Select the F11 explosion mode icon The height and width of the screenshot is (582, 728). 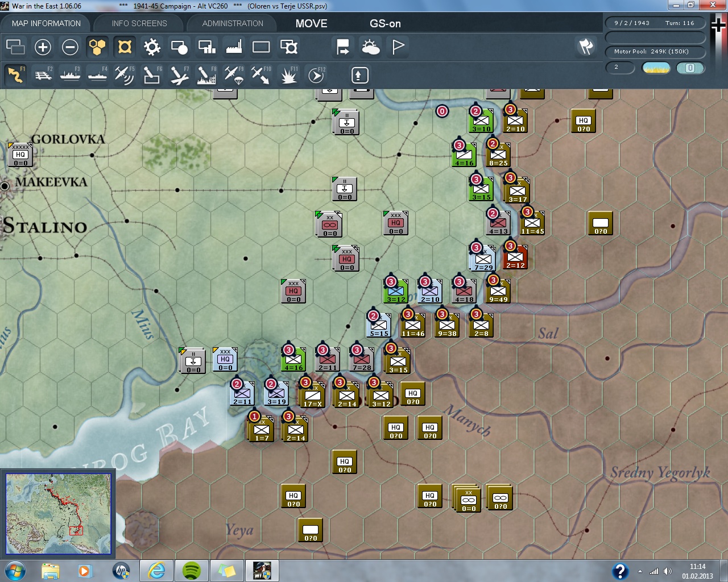click(289, 75)
